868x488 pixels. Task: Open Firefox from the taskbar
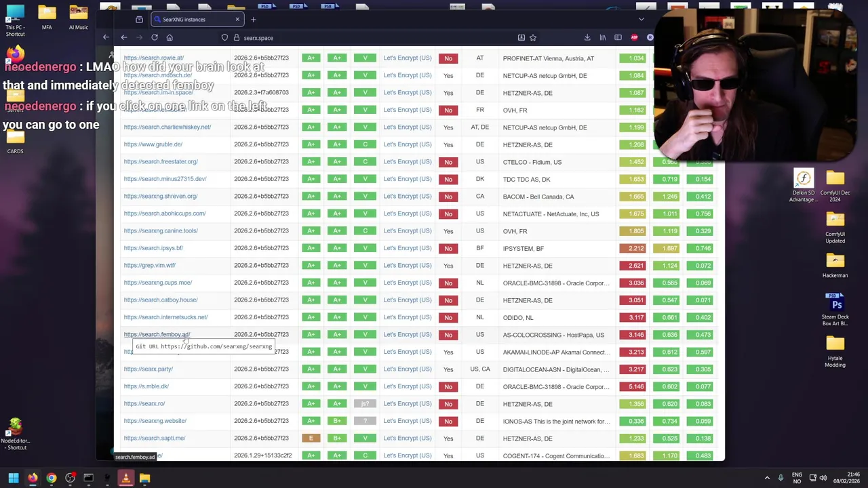33,479
